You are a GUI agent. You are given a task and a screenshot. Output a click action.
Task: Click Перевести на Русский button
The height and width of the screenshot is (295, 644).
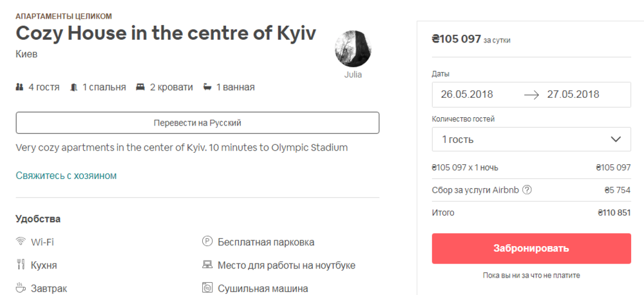[x=197, y=123]
